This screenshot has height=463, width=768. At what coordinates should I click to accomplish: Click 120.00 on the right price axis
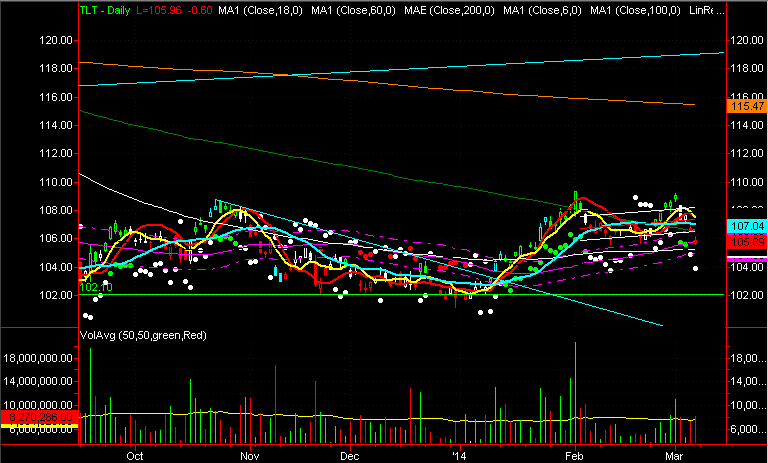coord(747,40)
